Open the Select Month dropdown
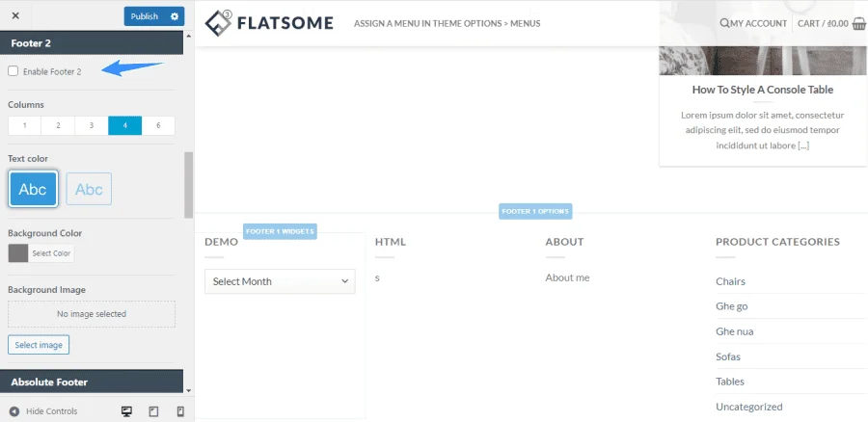Screen dimensions: 868x422 tap(280, 281)
